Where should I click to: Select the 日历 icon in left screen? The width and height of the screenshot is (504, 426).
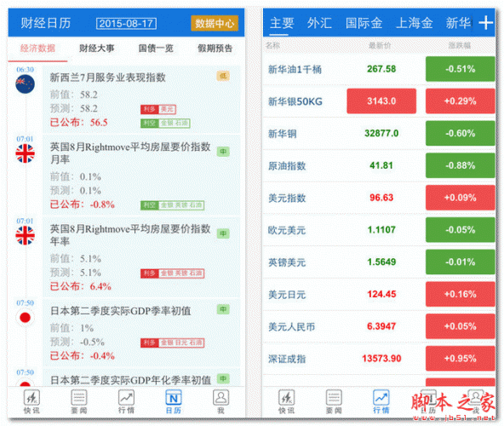tap(174, 401)
